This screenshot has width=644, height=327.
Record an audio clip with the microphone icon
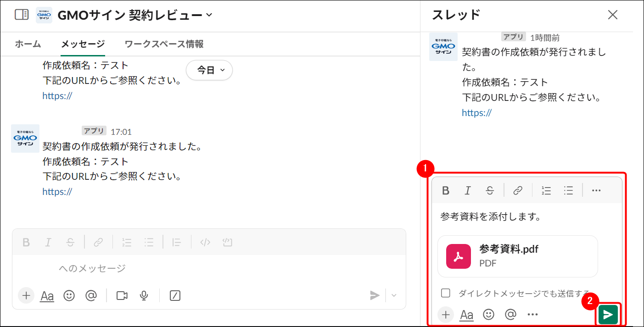click(x=144, y=296)
